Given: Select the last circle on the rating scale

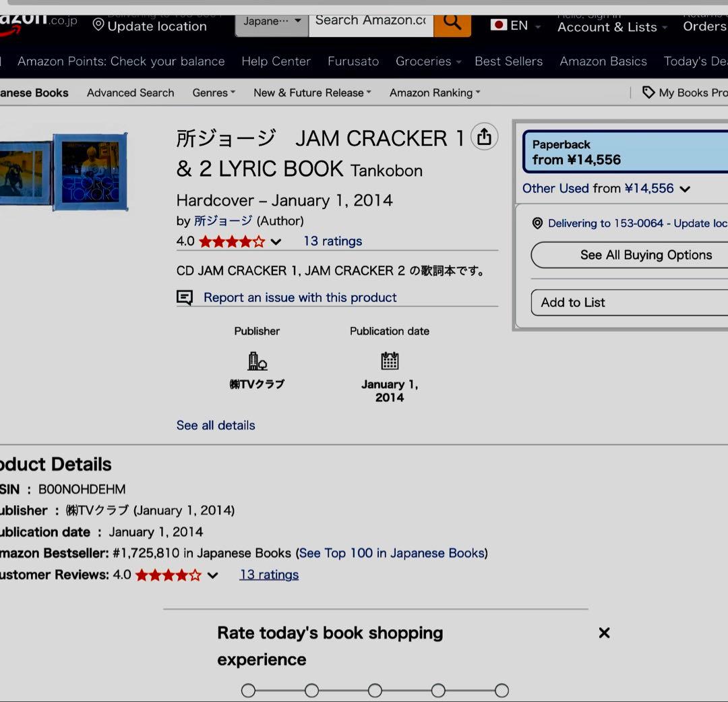Looking at the screenshot, I should [x=502, y=690].
